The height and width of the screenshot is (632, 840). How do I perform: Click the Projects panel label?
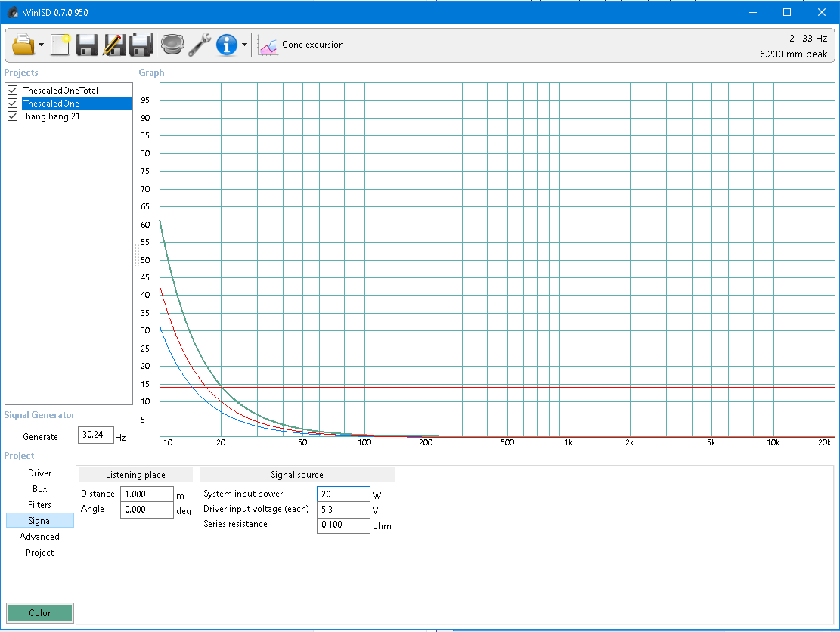click(21, 73)
